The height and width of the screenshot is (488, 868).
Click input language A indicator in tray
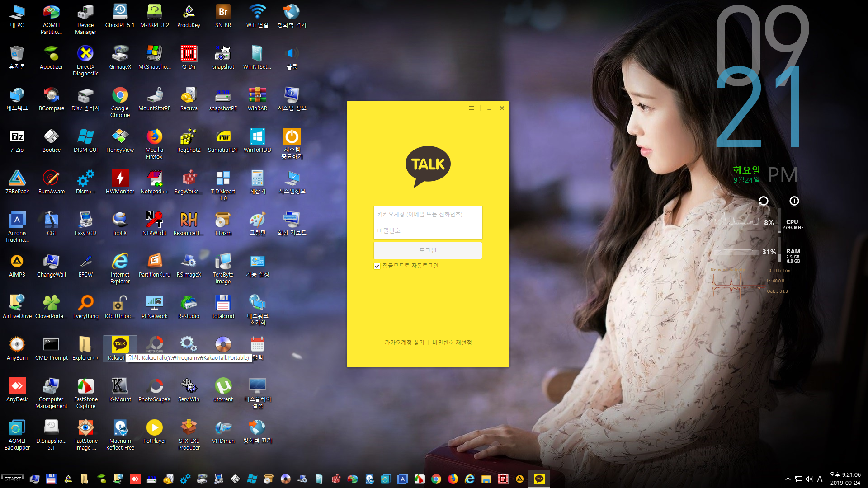point(820,479)
